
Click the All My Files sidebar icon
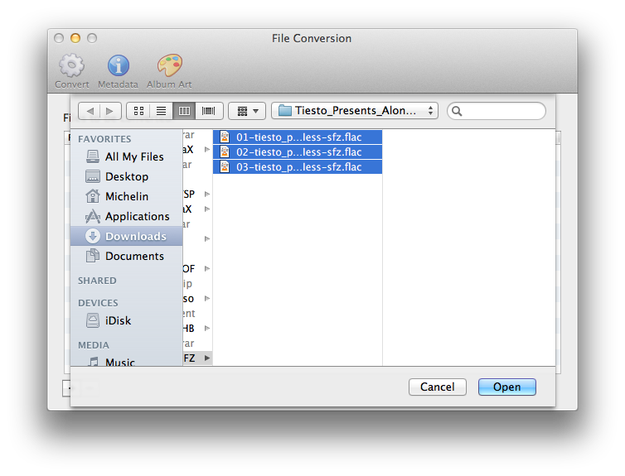pos(92,157)
